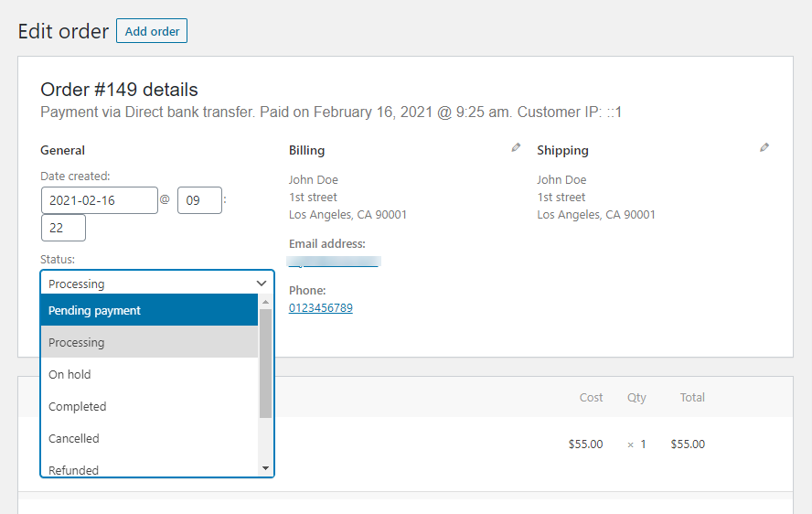Image resolution: width=812 pixels, height=514 pixels.
Task: Click the Order #149 details heading
Action: pos(119,90)
